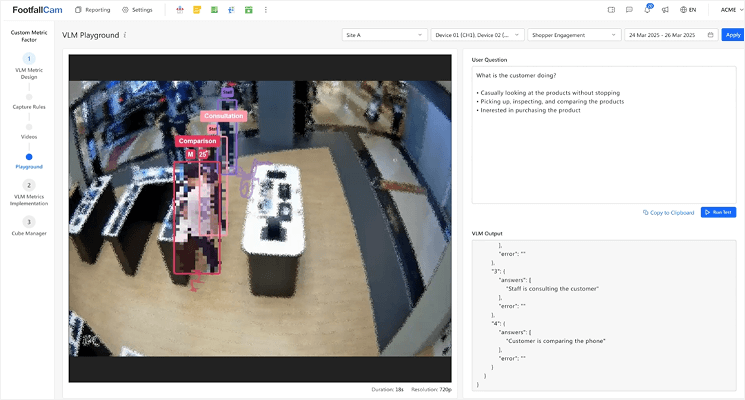The width and height of the screenshot is (745, 400).
Task: Click the Comparison label on video
Action: point(197,141)
